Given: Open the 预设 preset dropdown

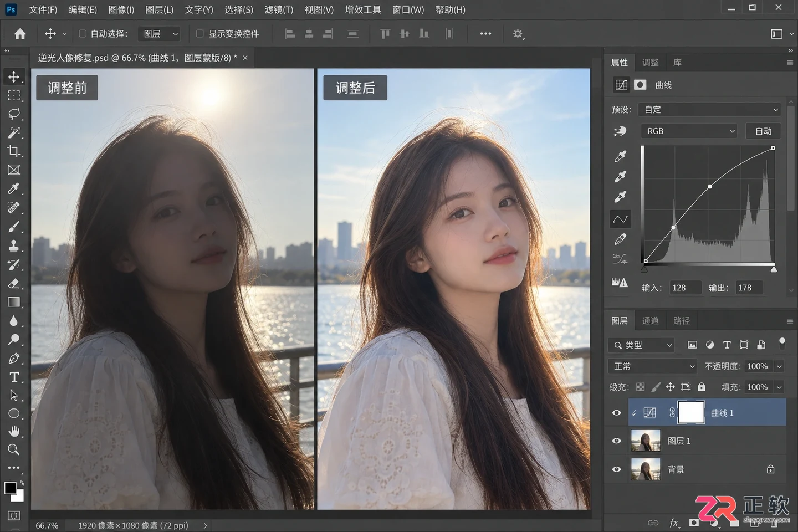Looking at the screenshot, I should coord(710,110).
